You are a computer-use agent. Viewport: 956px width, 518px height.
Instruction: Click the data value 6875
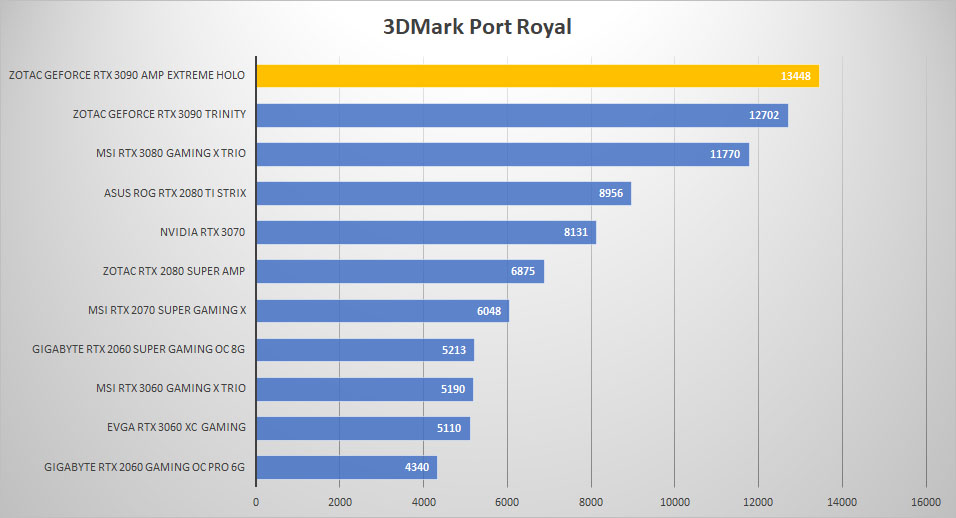(x=523, y=271)
